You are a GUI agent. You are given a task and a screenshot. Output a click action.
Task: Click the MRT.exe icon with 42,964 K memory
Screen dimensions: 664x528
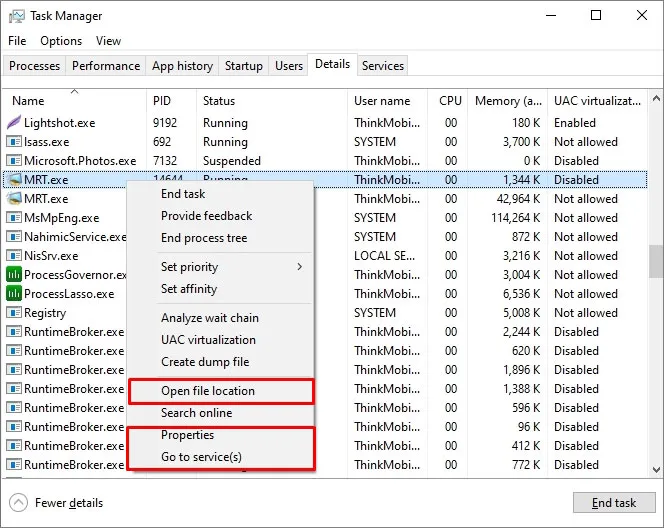(14, 198)
